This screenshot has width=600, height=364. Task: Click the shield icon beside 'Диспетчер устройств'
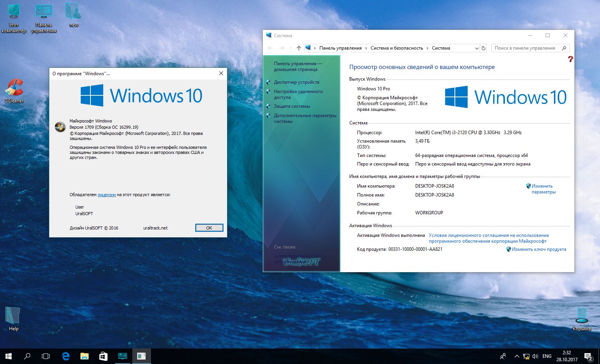tap(268, 82)
